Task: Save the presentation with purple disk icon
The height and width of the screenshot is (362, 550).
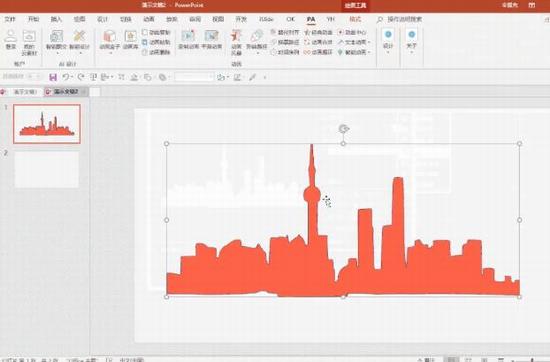Action: point(53,77)
